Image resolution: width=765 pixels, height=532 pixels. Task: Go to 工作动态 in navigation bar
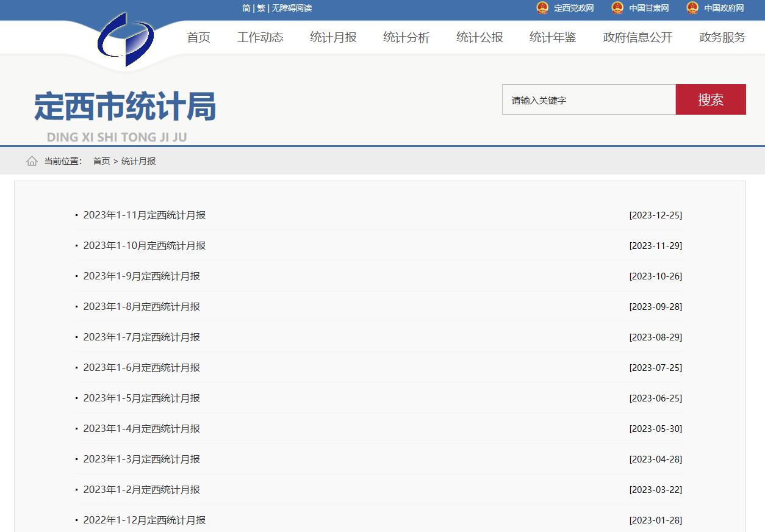260,37
